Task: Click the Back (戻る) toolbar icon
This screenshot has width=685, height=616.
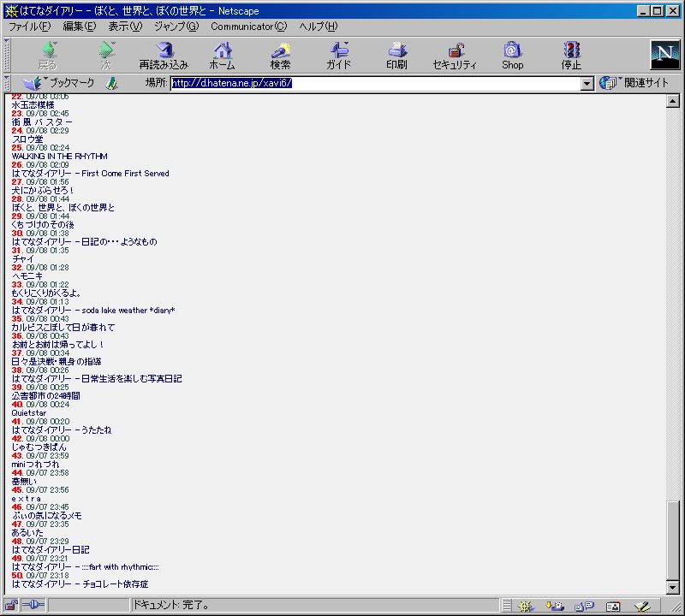Action: coord(48,56)
